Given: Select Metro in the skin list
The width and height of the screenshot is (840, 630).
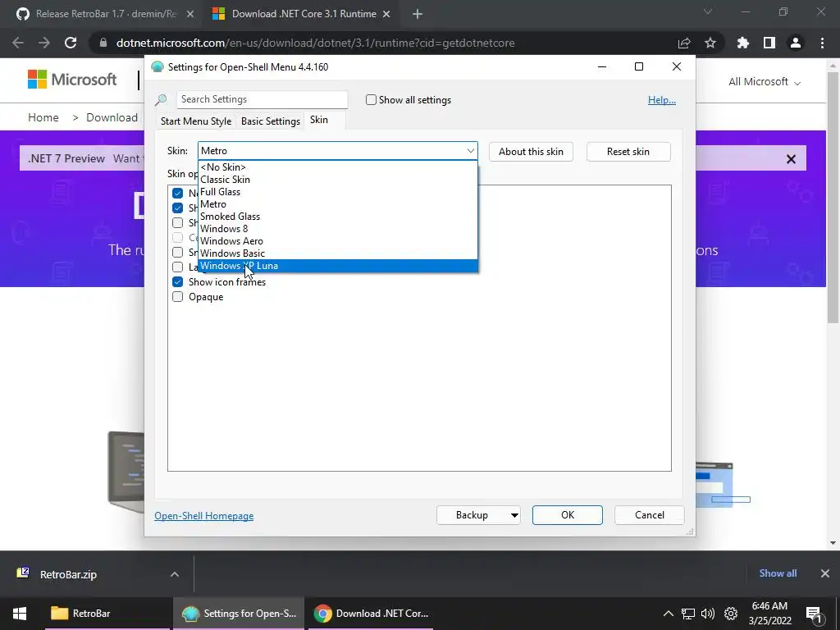Looking at the screenshot, I should 337,204.
